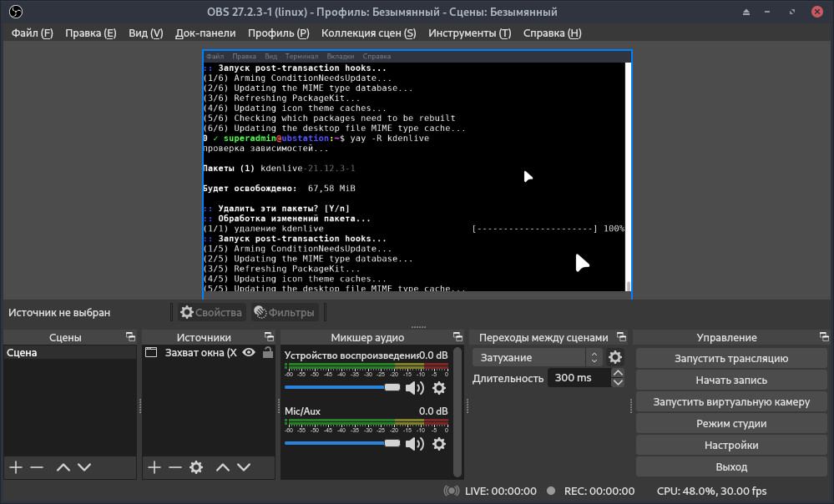Add a new scene with plus icon
Image resolution: width=834 pixels, height=504 pixels.
coord(16,467)
